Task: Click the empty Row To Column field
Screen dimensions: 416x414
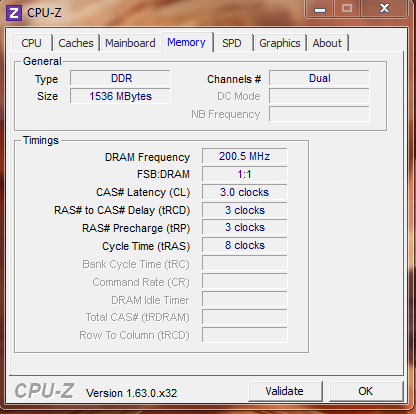Action: 245,335
